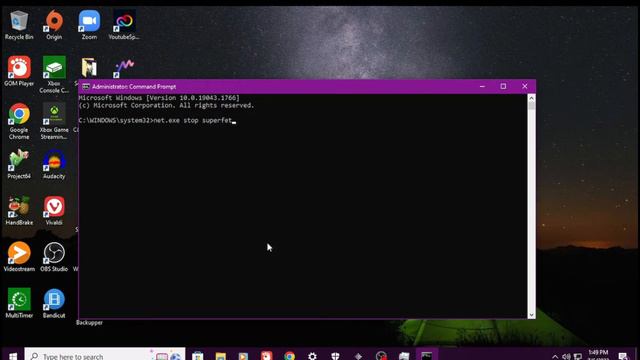Click Command Prompt title bar system icon

(x=86, y=87)
